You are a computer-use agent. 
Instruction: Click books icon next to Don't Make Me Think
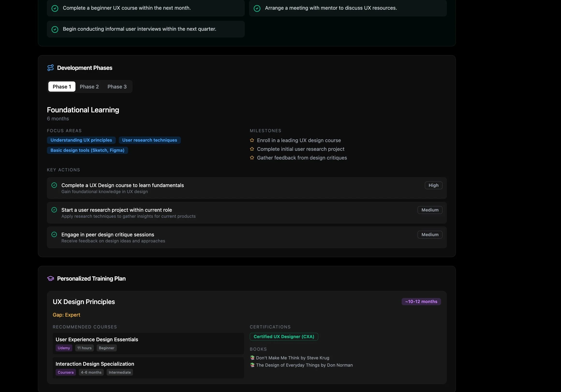click(252, 358)
